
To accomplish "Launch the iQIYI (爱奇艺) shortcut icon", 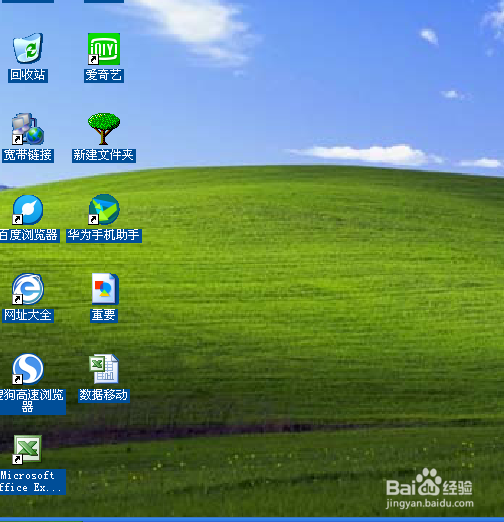I will pos(104,49).
